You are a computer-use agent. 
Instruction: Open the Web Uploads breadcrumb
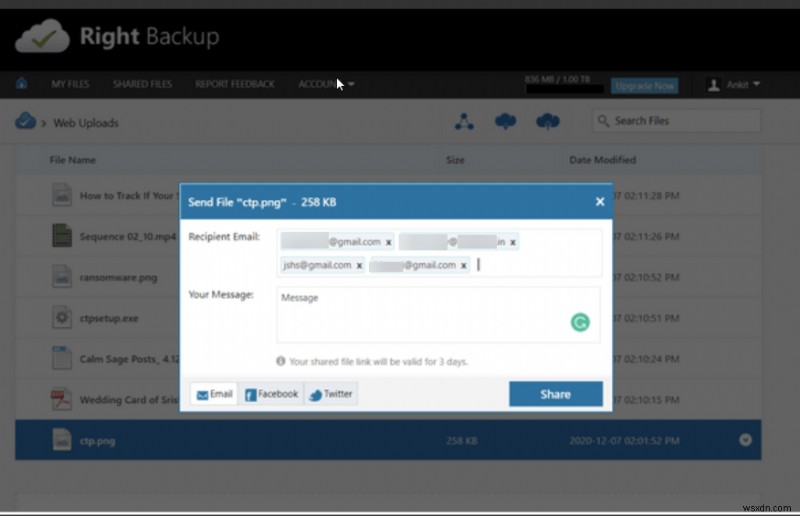(86, 123)
